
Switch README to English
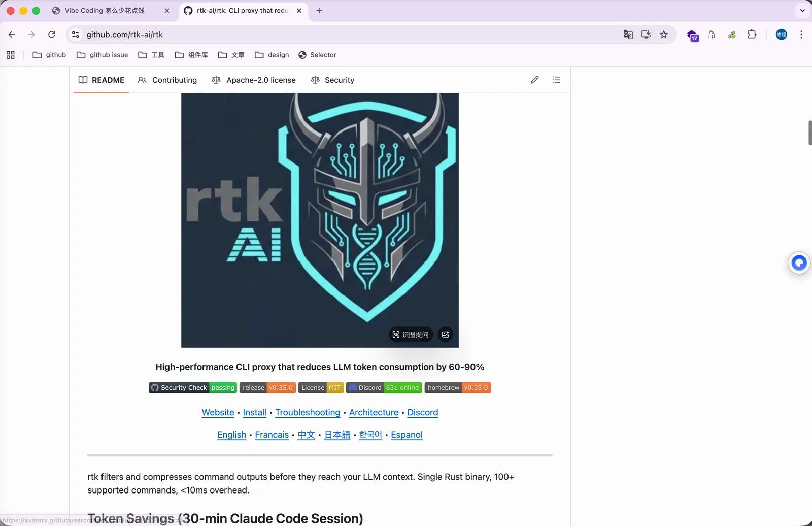tap(231, 435)
